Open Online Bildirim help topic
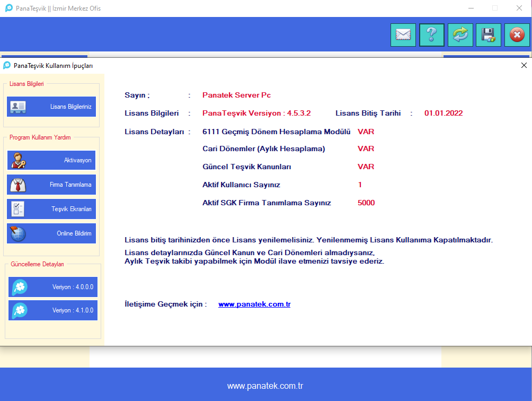Image resolution: width=532 pixels, height=401 pixels. click(x=51, y=233)
